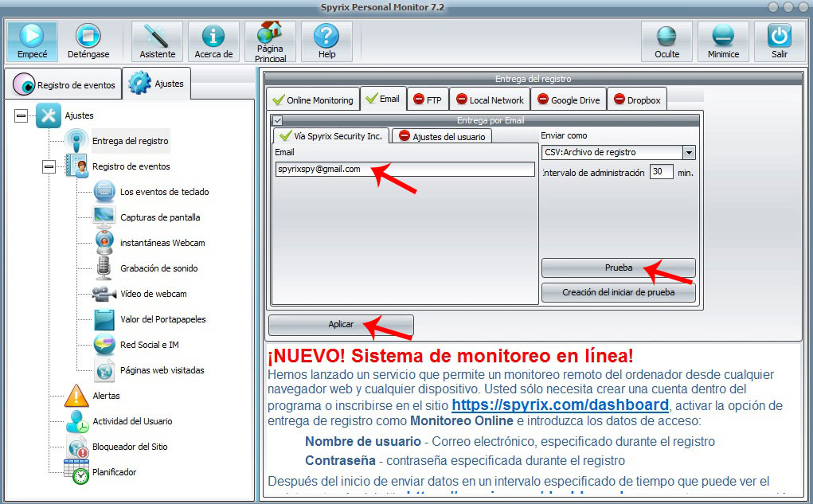
Task: Select Páginas web visitadas tree item
Action: 162,370
